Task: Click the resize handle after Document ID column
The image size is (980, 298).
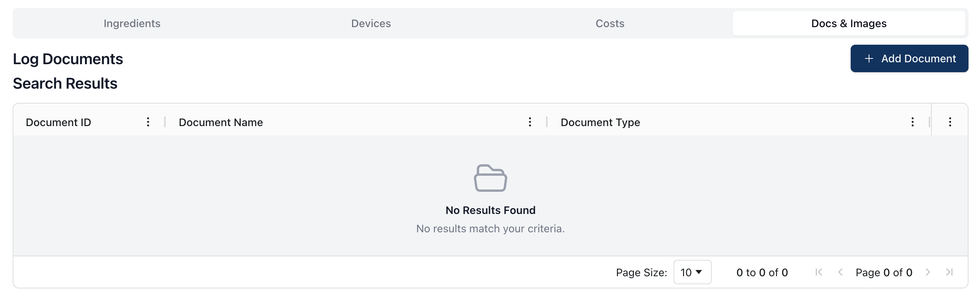Action: [165, 122]
